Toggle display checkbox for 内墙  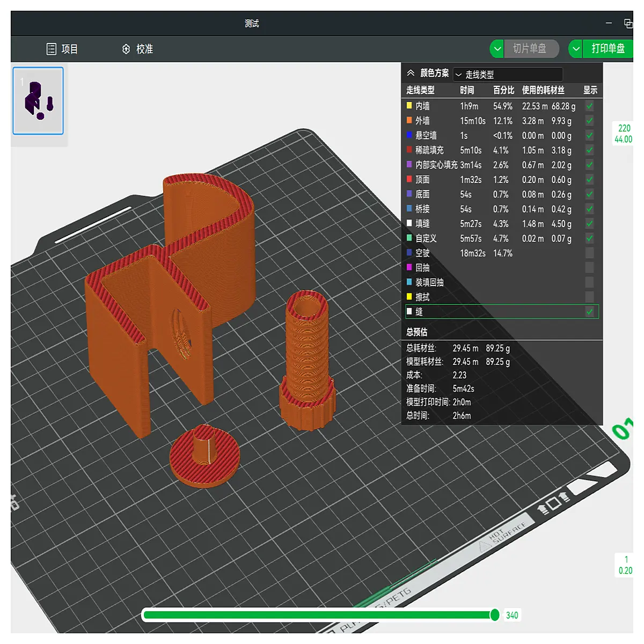tap(589, 106)
